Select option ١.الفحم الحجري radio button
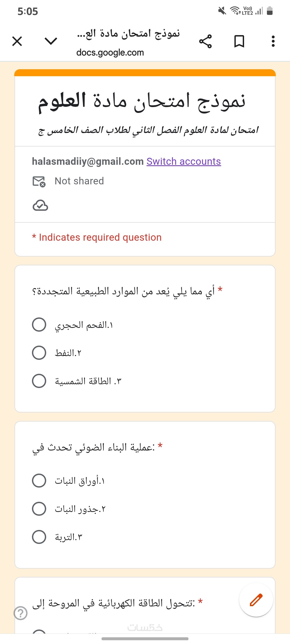 tap(39, 325)
